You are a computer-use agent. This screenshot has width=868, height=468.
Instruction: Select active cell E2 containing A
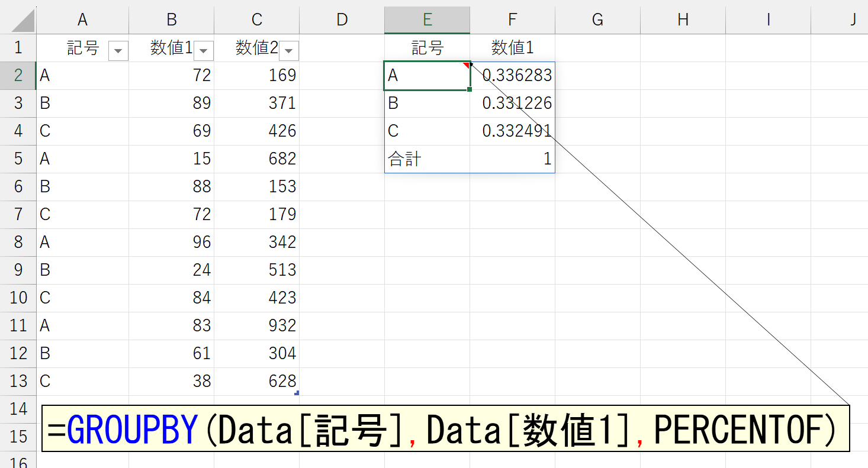click(427, 76)
